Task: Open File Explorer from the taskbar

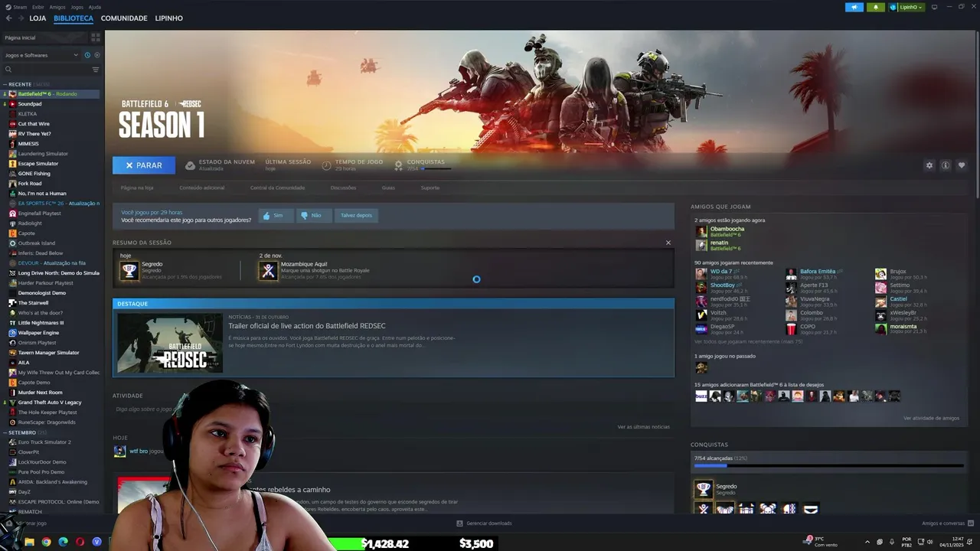Action: tap(29, 542)
